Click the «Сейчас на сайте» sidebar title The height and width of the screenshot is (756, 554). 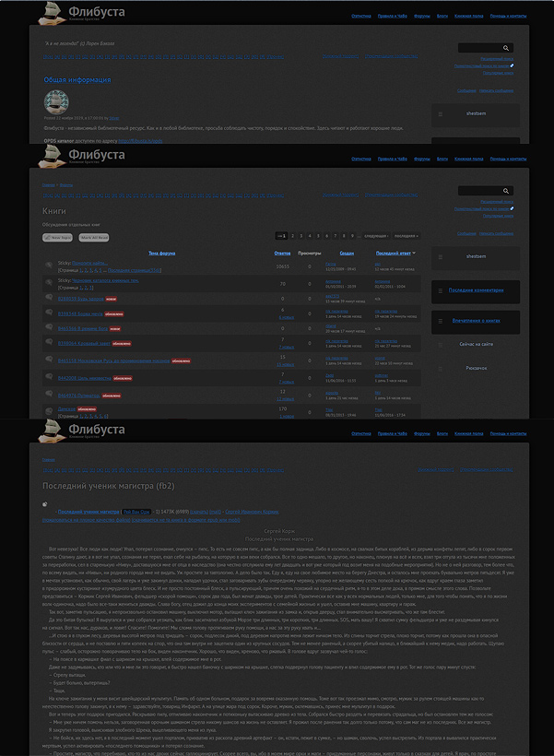click(476, 344)
